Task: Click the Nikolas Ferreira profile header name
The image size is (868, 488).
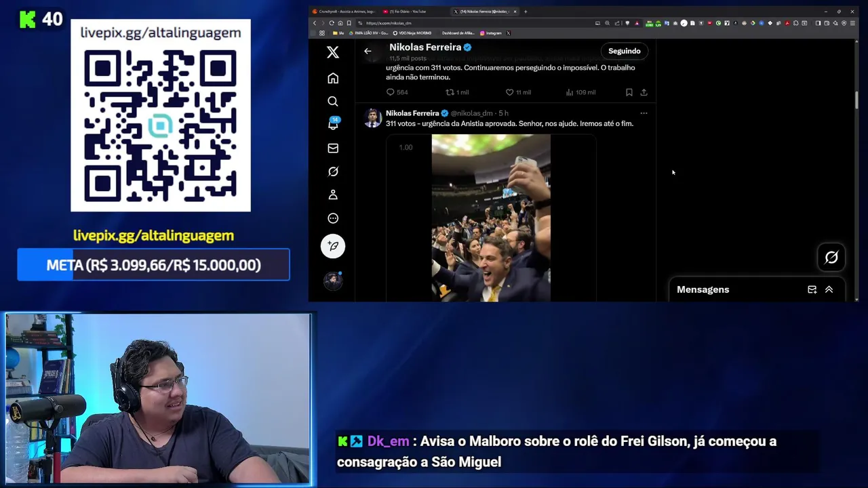Action: click(425, 47)
